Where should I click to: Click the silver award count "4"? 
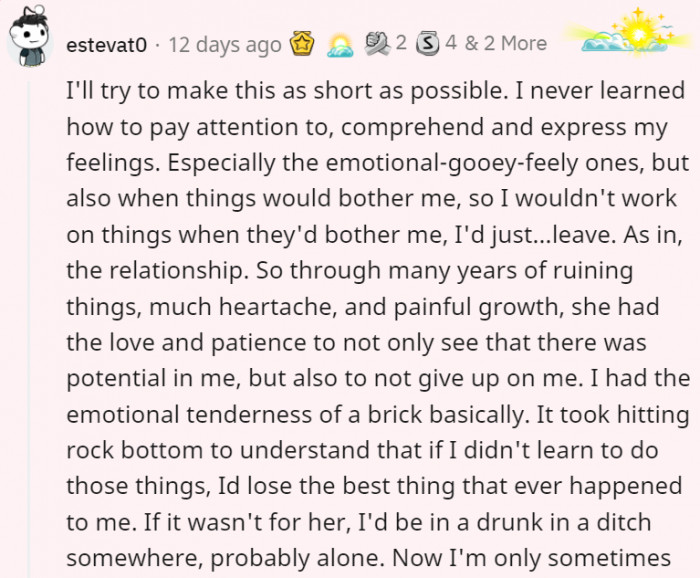pyautogui.click(x=451, y=43)
